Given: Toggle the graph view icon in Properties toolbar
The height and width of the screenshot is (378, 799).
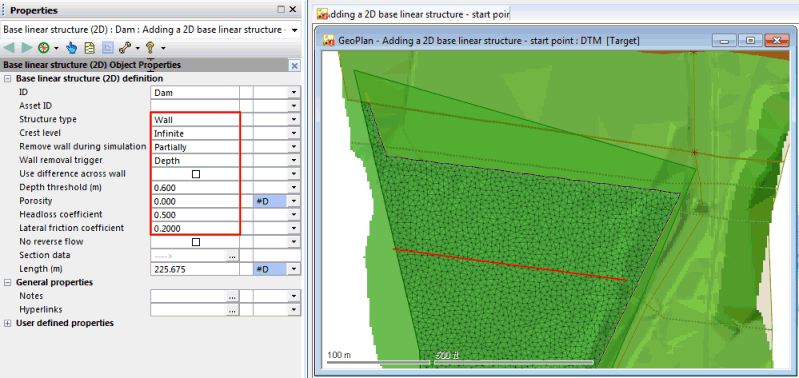Looking at the screenshot, I should 108,48.
